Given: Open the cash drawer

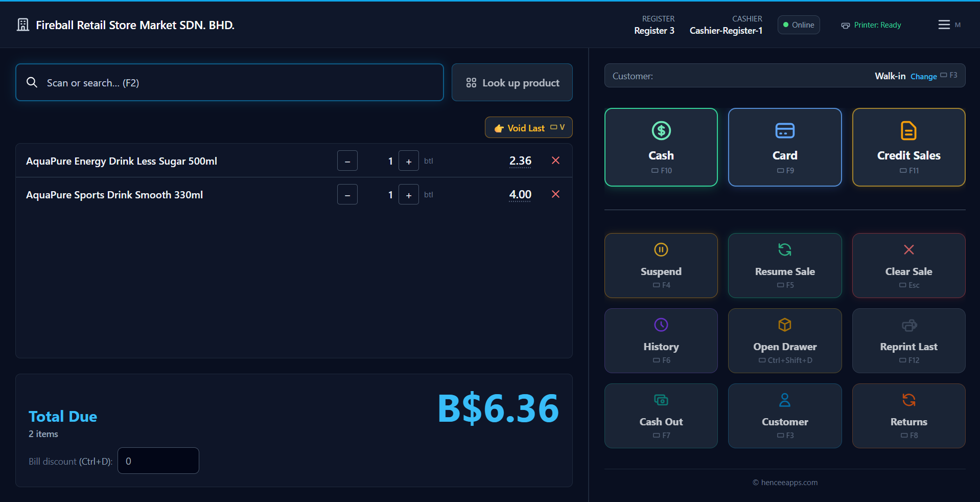Looking at the screenshot, I should point(785,340).
